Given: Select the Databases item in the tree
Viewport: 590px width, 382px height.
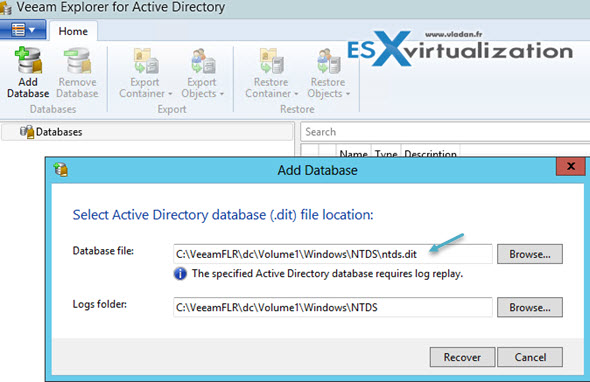Looking at the screenshot, I should [147, 132].
